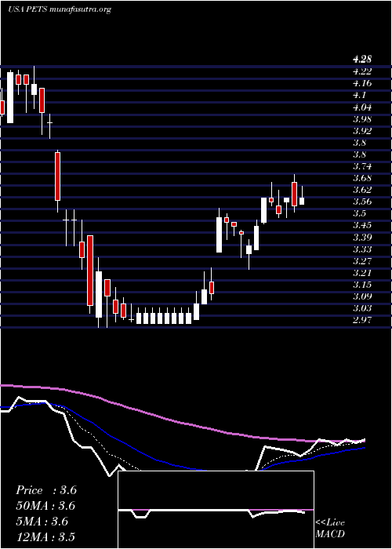This screenshot has height=549, width=392.
Task: Click the 3.33 price axis label
Action: (x=361, y=249)
